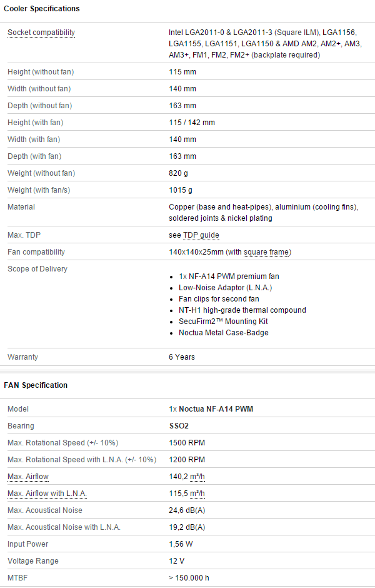
Task: Click the 1500 RPM rotational speed value
Action: click(187, 443)
